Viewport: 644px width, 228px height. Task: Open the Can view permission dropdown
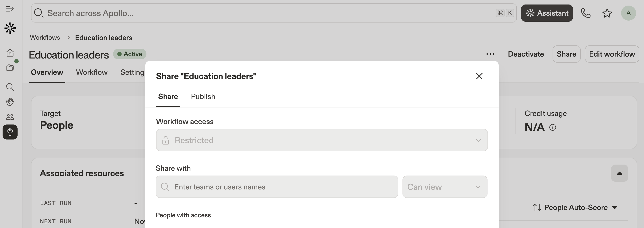click(444, 187)
